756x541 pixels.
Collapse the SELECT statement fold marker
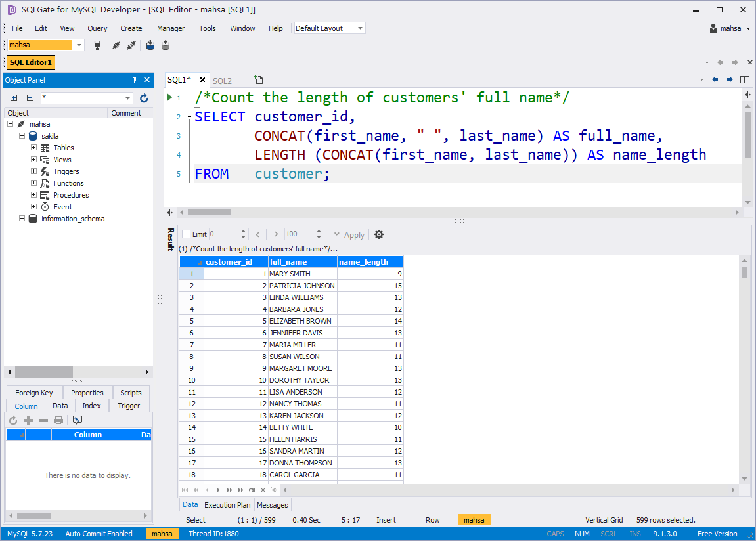[189, 117]
